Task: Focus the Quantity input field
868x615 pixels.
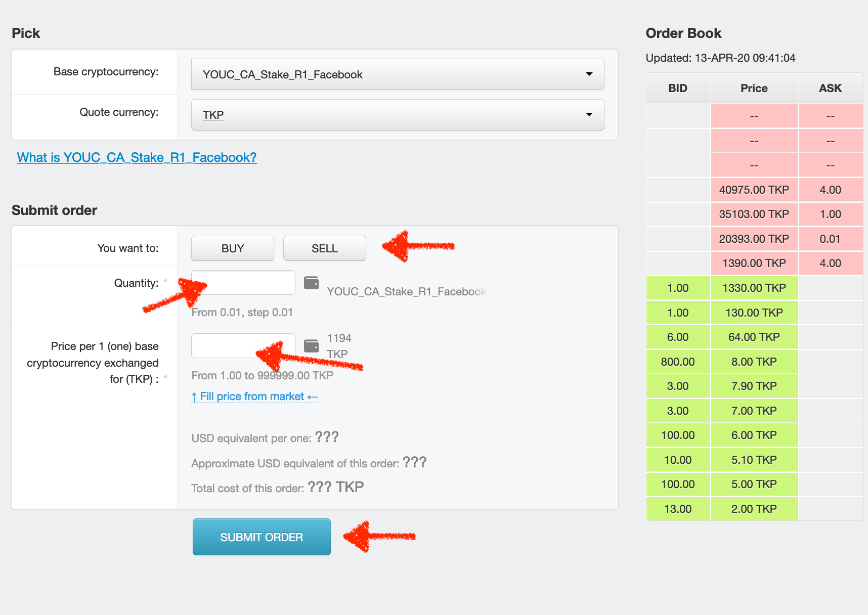Action: (243, 283)
